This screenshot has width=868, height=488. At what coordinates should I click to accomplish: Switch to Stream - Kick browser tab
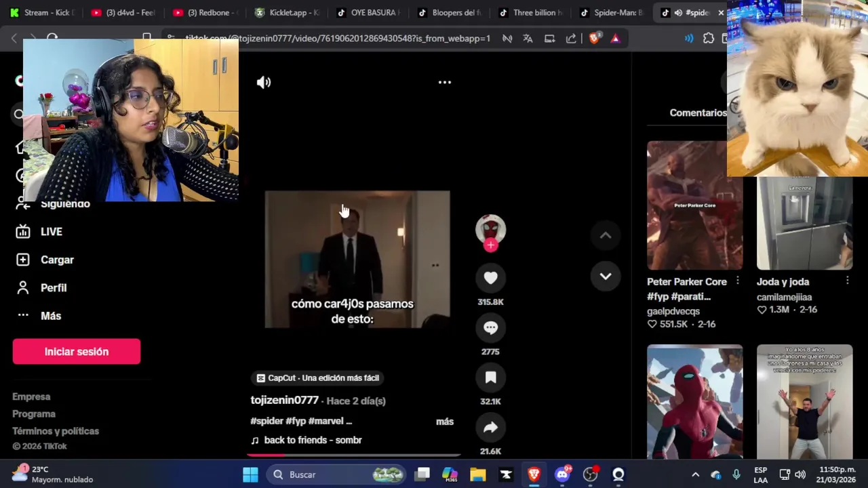point(43,12)
